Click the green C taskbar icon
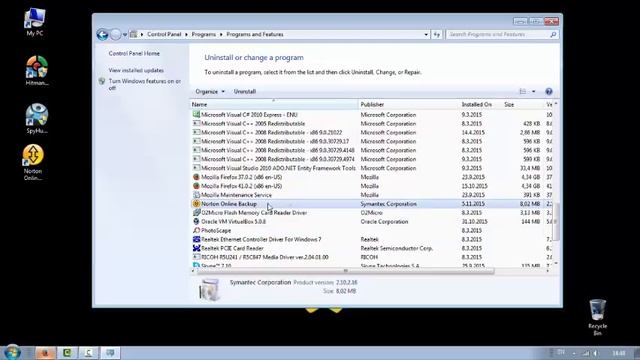This screenshot has width=640, height=360. [67, 353]
